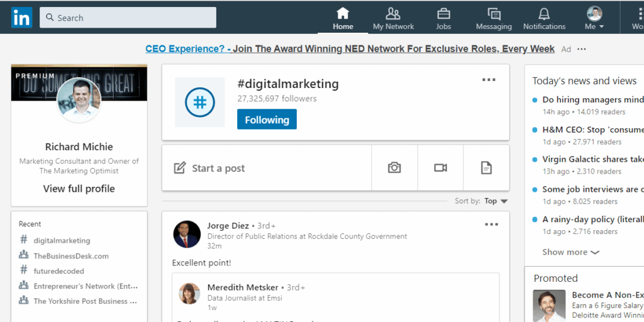Go to the Home tab
Viewport: 644px width, 322px height.
(x=343, y=18)
